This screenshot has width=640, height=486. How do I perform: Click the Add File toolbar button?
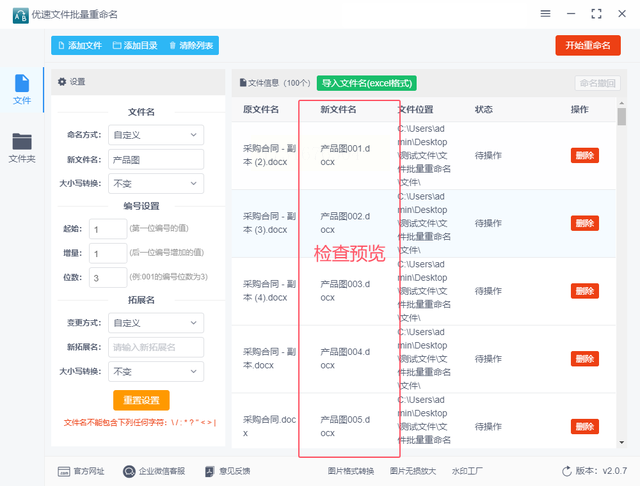click(80, 45)
